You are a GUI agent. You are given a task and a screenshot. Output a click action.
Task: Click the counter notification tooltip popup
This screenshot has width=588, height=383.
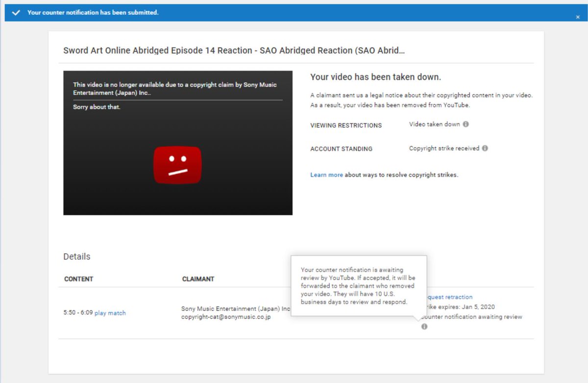tap(359, 286)
